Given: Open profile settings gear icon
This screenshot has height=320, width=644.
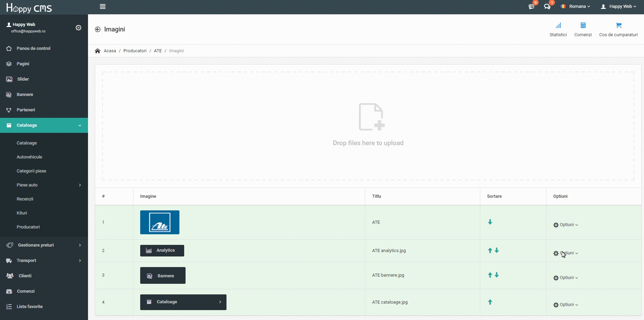Looking at the screenshot, I should pos(78,28).
